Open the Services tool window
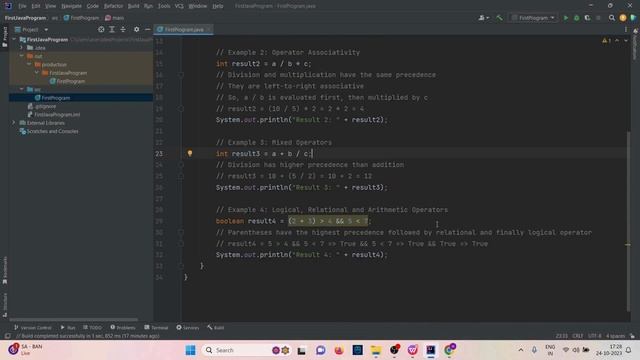Viewport: 640px width, 360px height. (187, 327)
